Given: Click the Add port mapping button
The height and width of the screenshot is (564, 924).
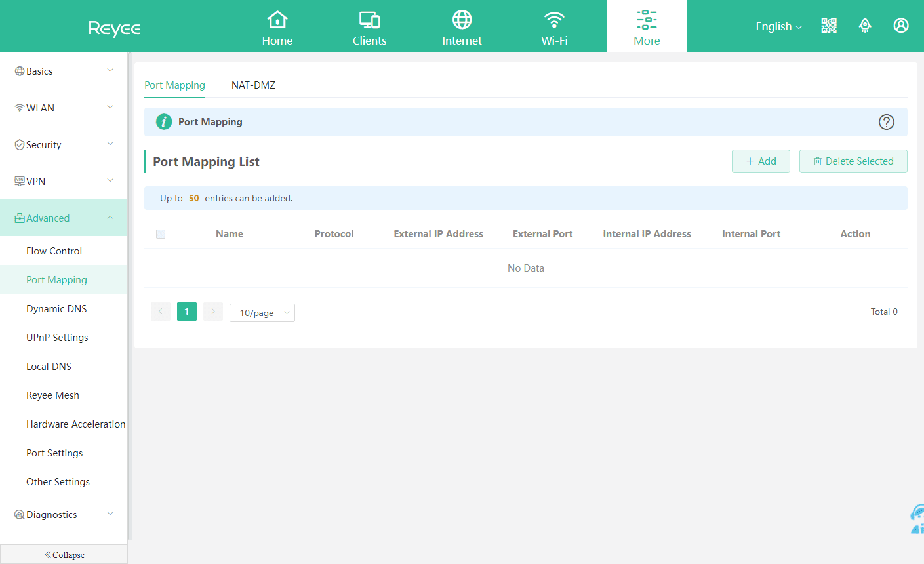Looking at the screenshot, I should 761,161.
